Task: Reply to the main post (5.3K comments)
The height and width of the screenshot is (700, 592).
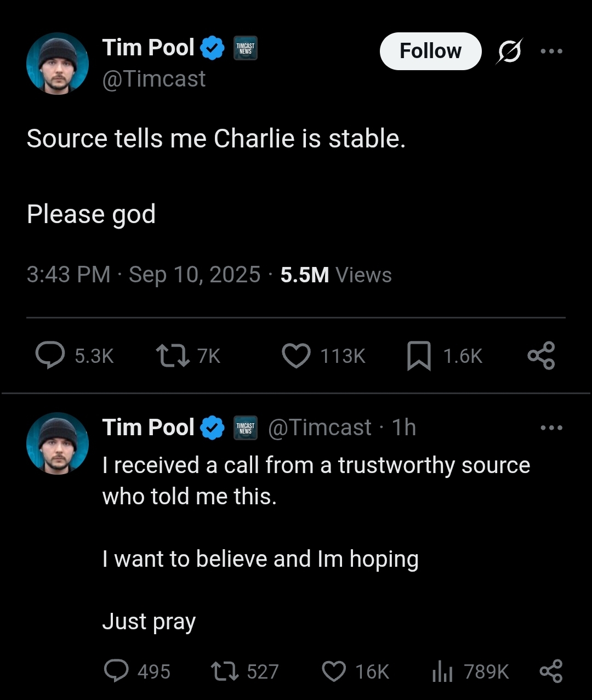Action: [x=50, y=355]
